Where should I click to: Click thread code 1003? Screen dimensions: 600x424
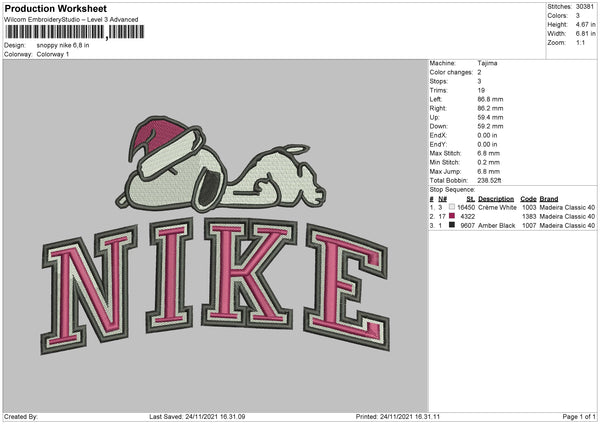tap(529, 207)
